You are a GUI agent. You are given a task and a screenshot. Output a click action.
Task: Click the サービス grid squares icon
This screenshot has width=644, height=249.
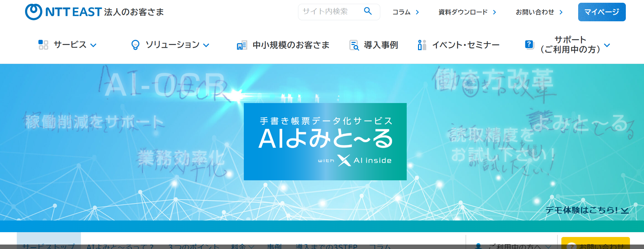(x=43, y=45)
